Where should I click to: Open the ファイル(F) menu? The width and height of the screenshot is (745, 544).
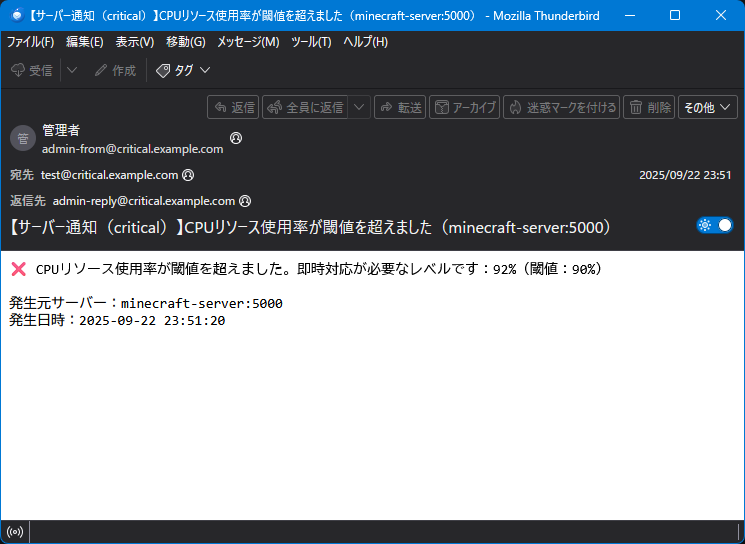point(30,42)
